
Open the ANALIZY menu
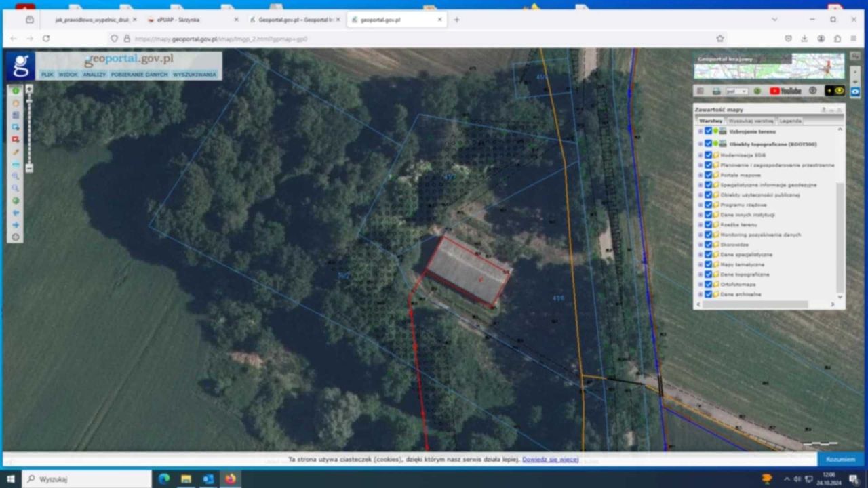click(94, 75)
